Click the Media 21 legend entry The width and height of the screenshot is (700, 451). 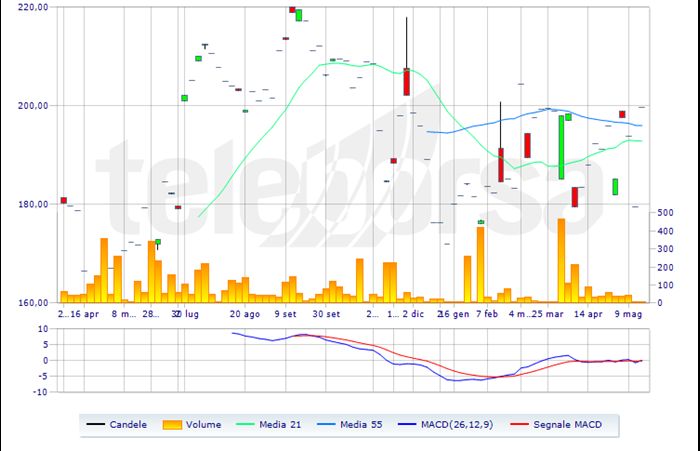point(269,425)
